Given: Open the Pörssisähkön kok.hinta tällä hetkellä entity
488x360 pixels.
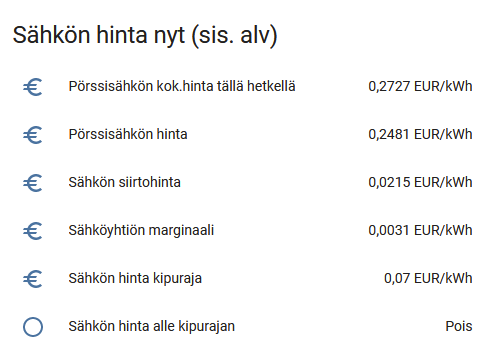Looking at the screenshot, I should coord(182,86).
